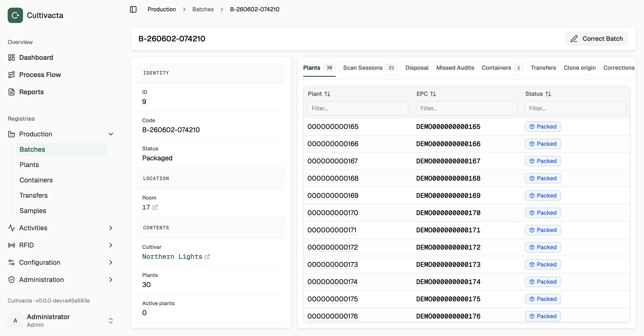Click Packed badge for plant 000000000168
The width and height of the screenshot is (644, 336).
click(543, 178)
